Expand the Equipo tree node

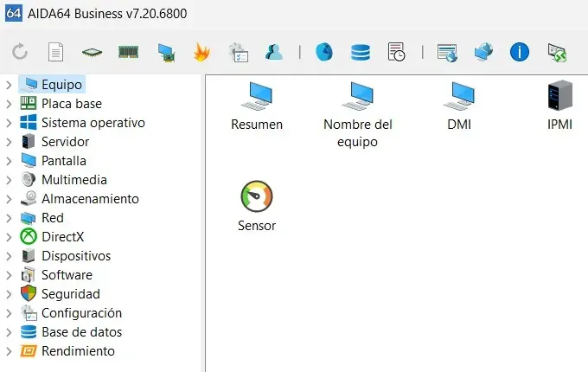[x=9, y=85]
